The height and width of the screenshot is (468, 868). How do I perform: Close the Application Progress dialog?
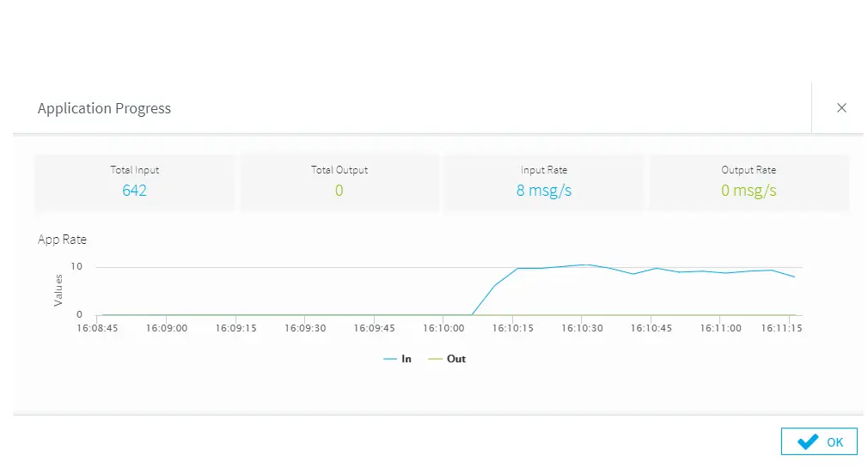[x=841, y=108]
